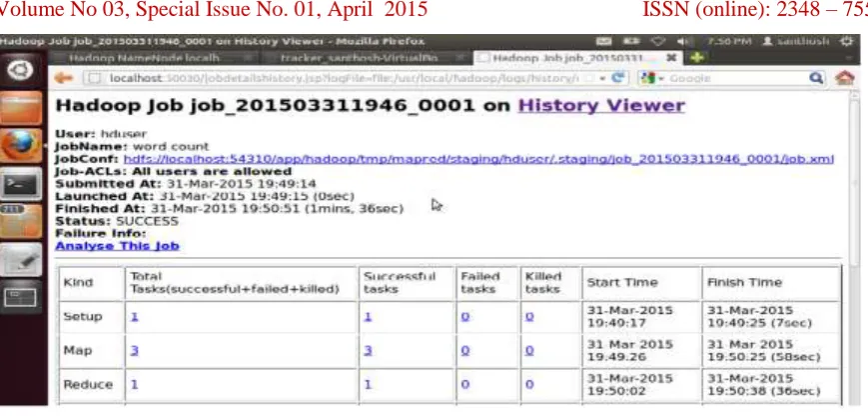Click the search magnifier icon

point(816,78)
